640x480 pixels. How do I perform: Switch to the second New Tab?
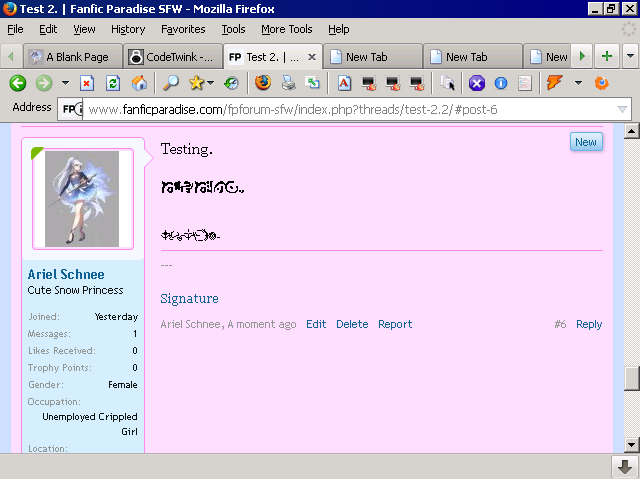(473, 57)
